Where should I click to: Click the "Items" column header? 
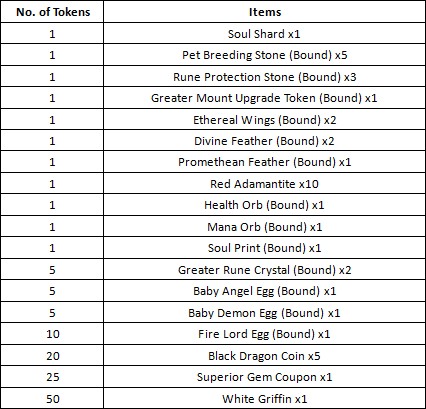pyautogui.click(x=265, y=12)
